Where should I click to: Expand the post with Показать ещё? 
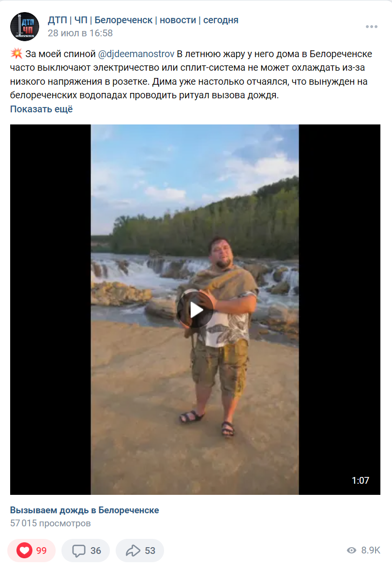tap(41, 109)
